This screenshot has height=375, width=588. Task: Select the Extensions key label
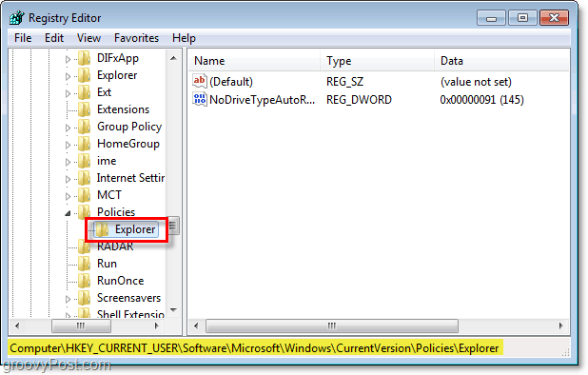click(123, 109)
